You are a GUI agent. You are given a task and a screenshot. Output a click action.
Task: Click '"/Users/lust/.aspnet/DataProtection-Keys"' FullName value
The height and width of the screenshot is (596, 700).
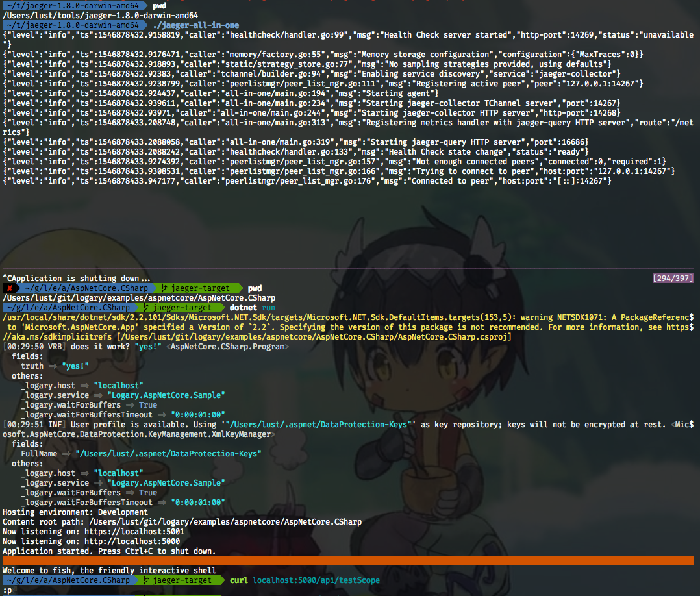(x=168, y=454)
